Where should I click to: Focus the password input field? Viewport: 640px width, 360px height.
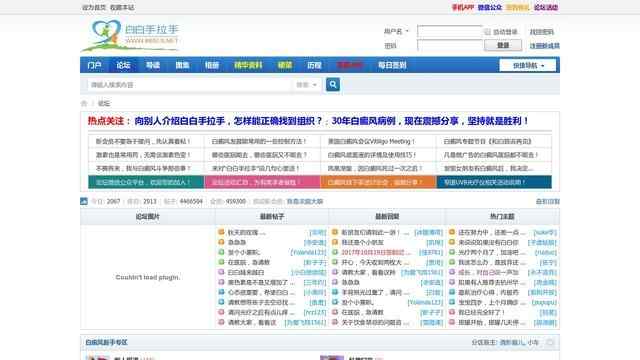450,45
